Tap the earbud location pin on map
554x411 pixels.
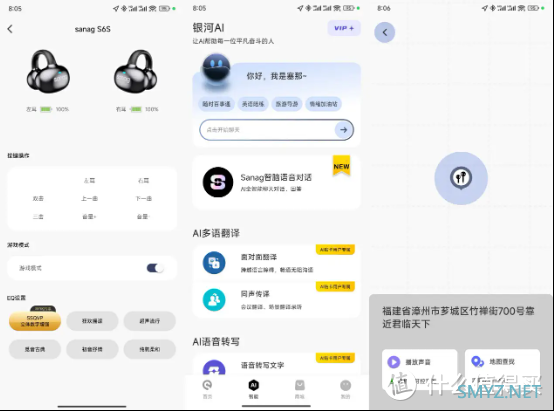tap(461, 178)
